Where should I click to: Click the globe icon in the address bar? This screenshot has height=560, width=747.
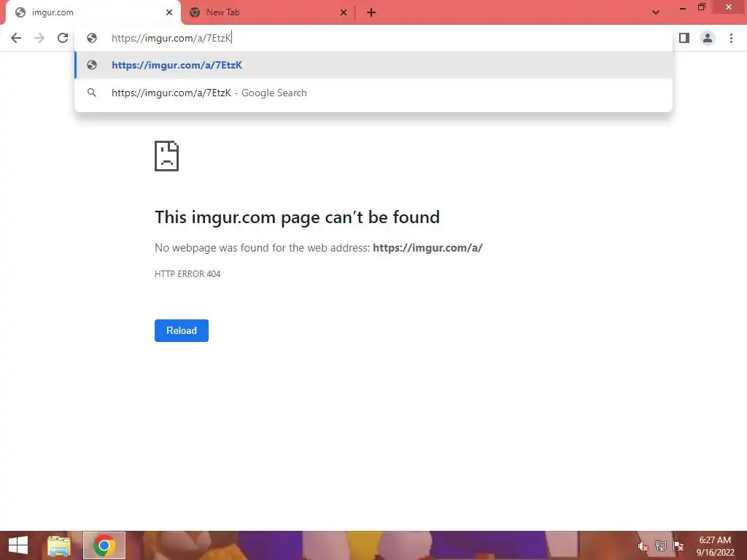pyautogui.click(x=92, y=38)
